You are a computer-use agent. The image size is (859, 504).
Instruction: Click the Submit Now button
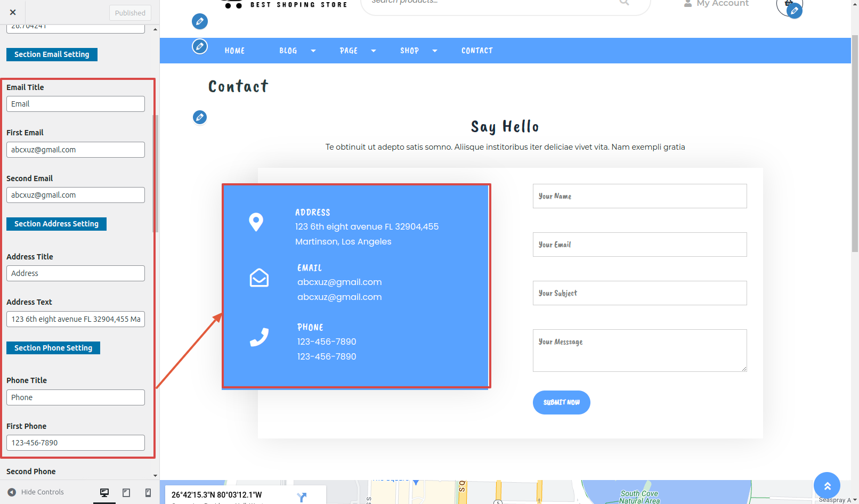pos(562,402)
